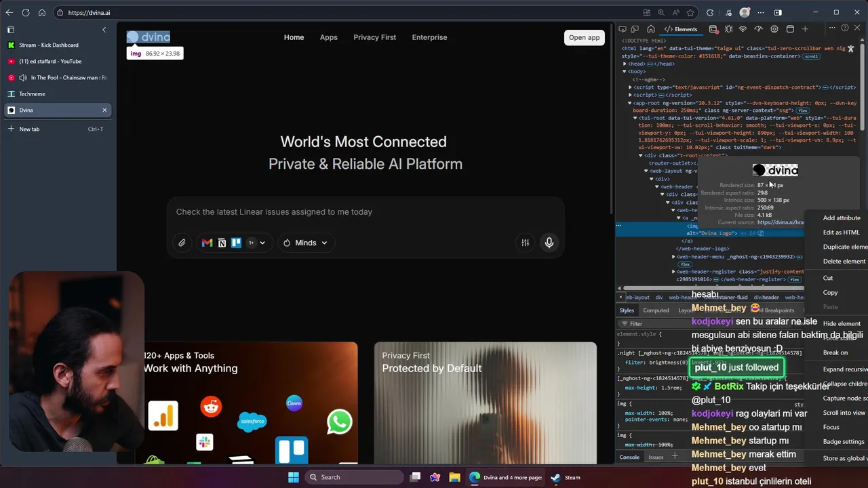
Task: Click the paperclip attach icon
Action: click(x=182, y=243)
